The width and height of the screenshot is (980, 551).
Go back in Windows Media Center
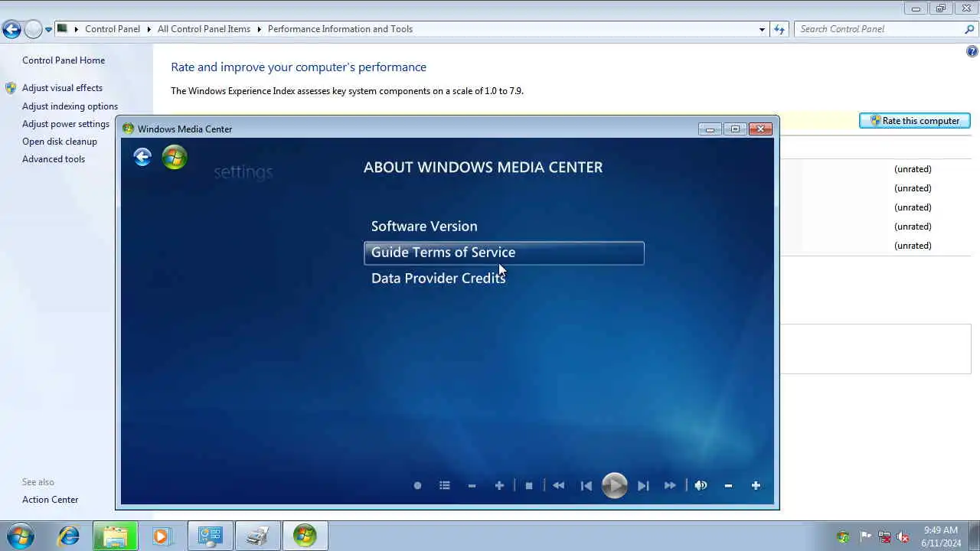tap(142, 157)
